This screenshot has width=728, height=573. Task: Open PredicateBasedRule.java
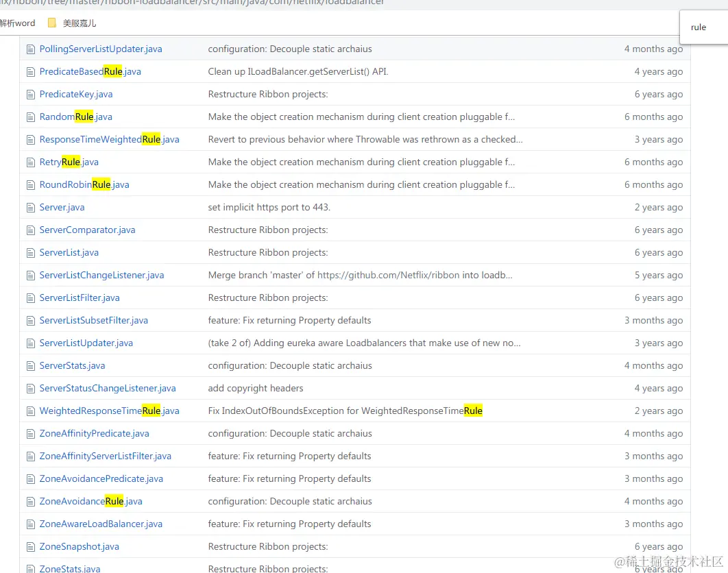pyautogui.click(x=89, y=71)
